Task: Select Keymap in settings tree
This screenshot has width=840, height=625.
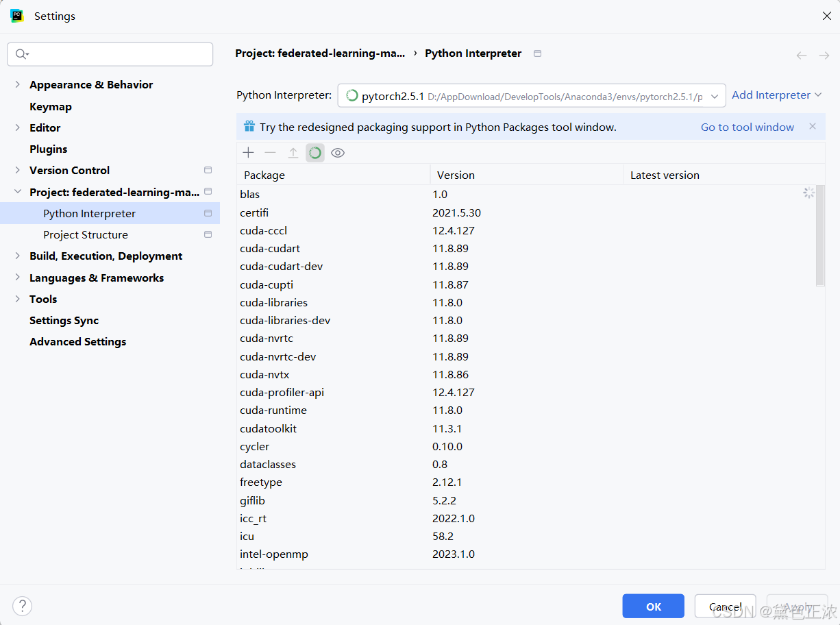Action: coord(51,106)
